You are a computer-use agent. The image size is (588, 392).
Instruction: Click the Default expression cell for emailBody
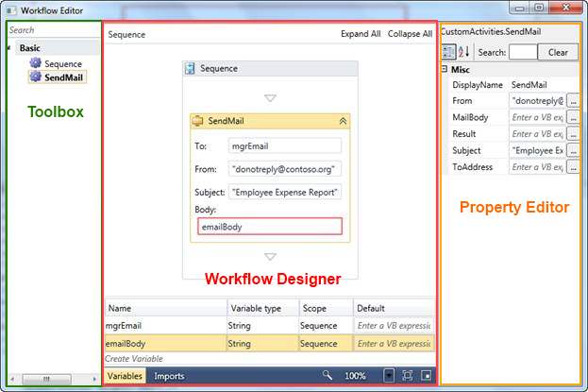point(394,344)
